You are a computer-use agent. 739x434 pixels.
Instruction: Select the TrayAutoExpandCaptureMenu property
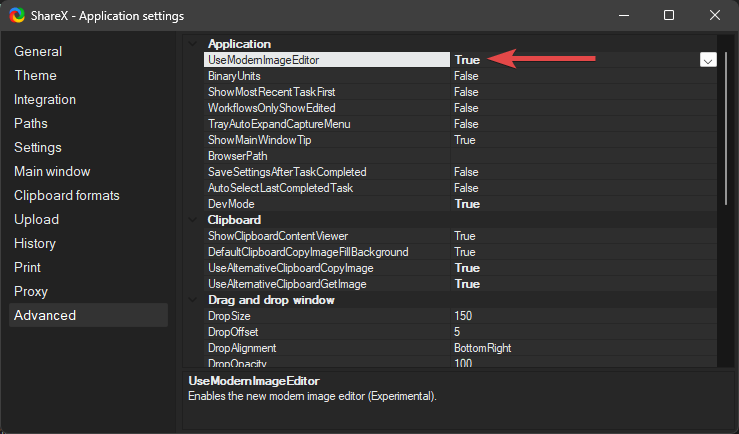coord(279,124)
